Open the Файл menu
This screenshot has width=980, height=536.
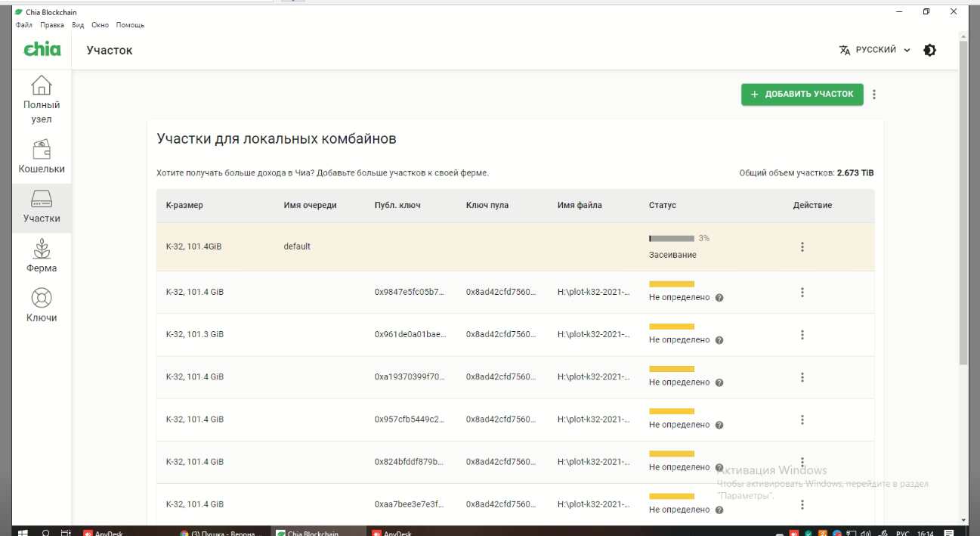[21, 25]
